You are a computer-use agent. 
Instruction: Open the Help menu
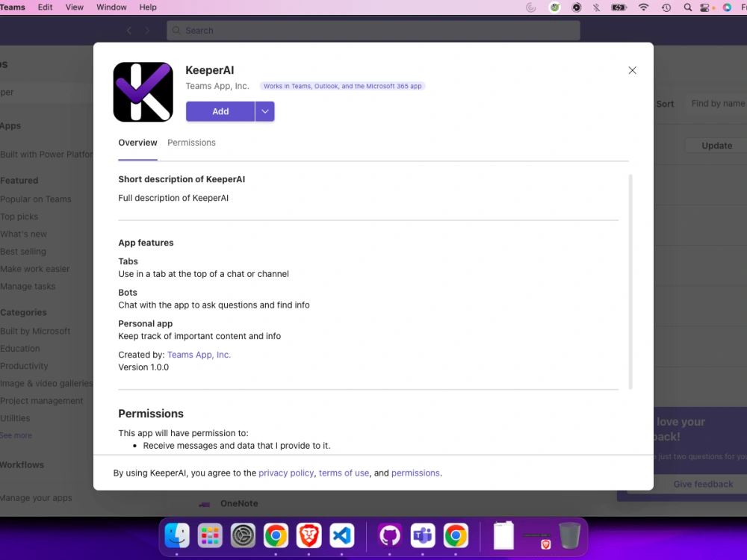[148, 7]
